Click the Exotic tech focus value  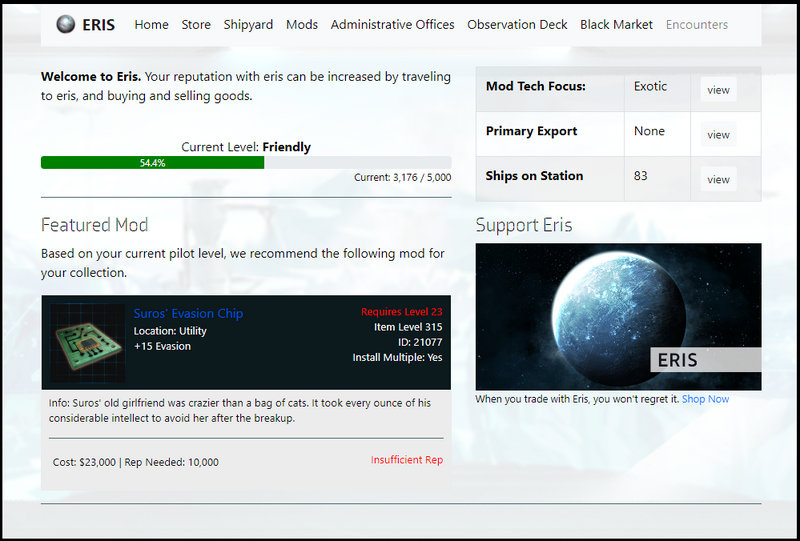(650, 86)
